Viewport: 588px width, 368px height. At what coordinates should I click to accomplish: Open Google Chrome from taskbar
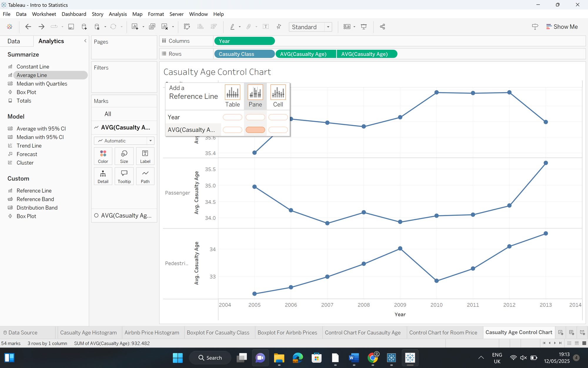pyautogui.click(x=373, y=358)
